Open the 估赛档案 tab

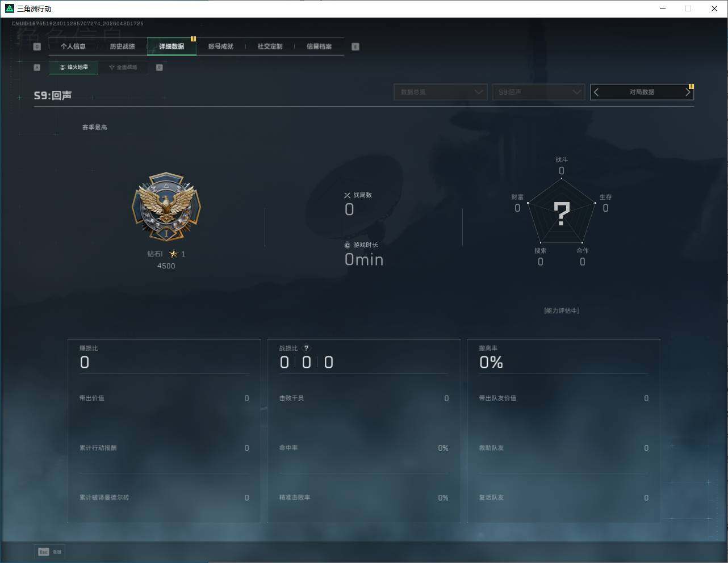click(x=319, y=47)
